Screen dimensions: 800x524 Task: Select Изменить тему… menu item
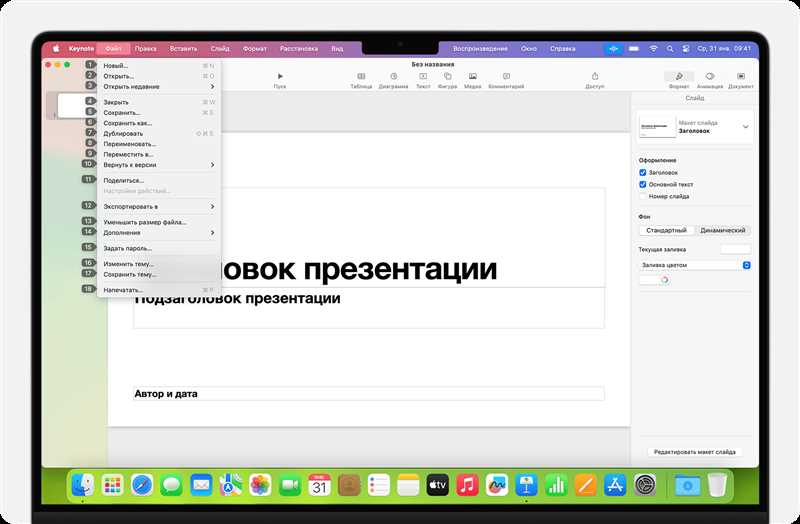159,264
